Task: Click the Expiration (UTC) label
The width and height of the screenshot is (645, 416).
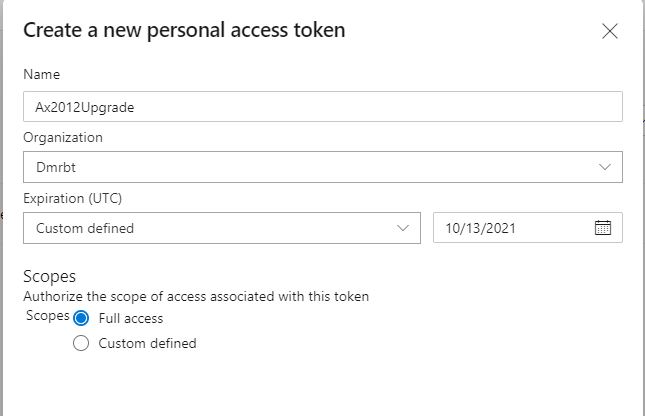Action: 72,198
